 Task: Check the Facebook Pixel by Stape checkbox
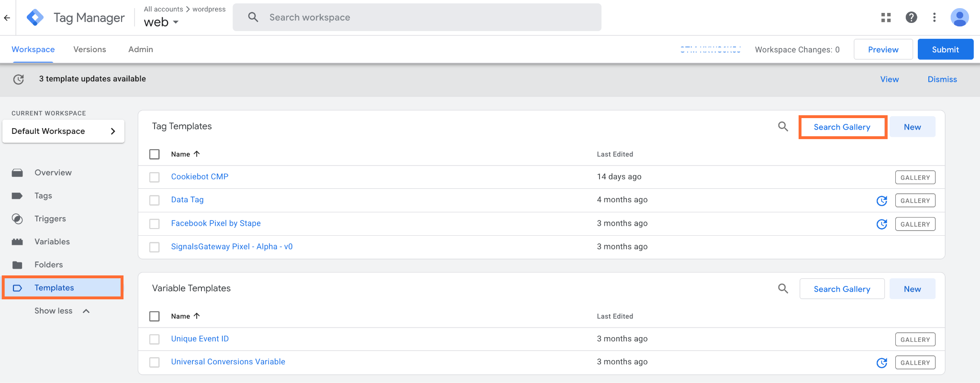click(155, 224)
